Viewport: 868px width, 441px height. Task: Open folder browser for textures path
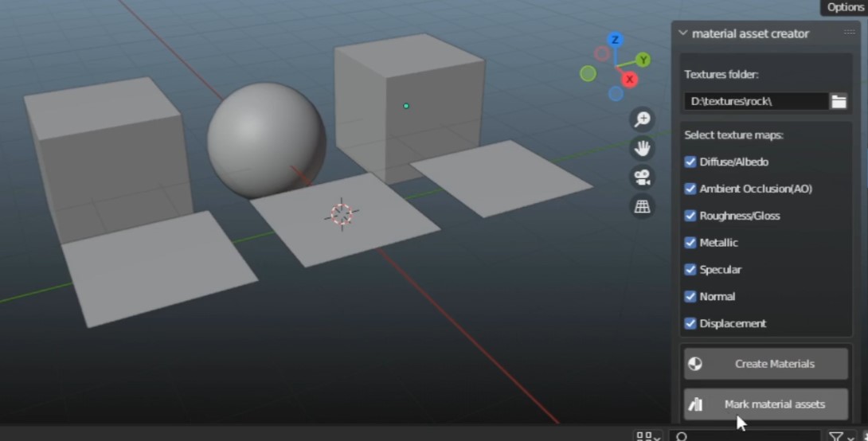tap(839, 101)
